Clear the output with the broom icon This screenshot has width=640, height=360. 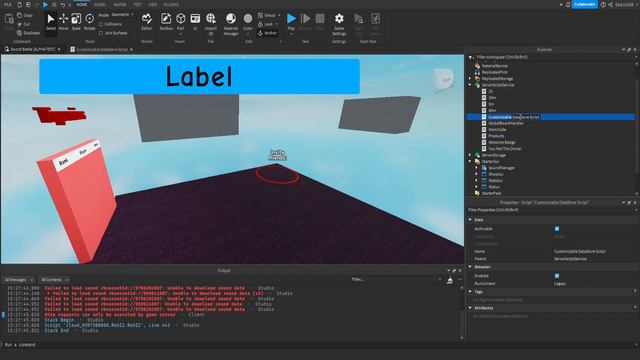point(450,280)
